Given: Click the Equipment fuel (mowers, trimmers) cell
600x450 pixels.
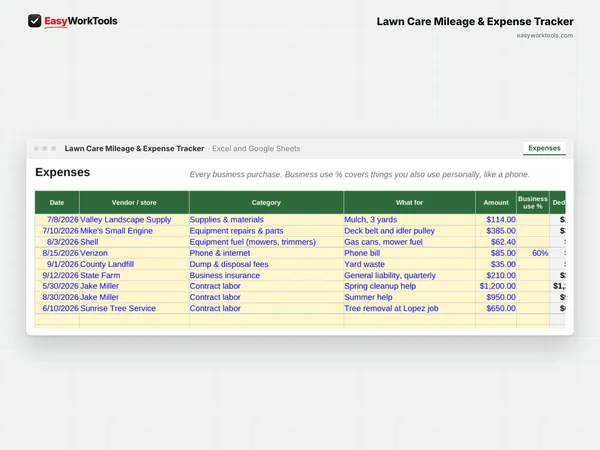Looking at the screenshot, I should (266, 242).
